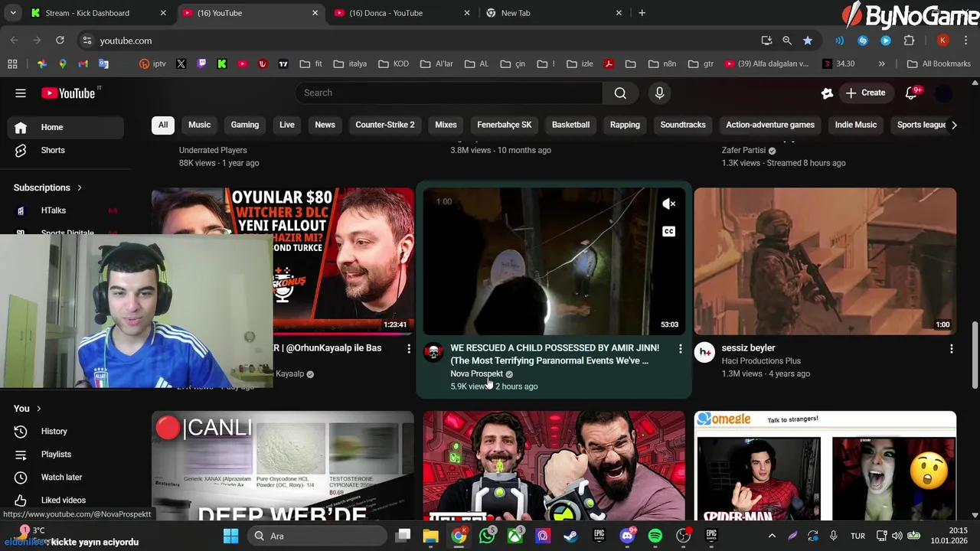Screen dimensions: 980x551
Task: Open the n8n bookmarks folder
Action: pos(663,64)
